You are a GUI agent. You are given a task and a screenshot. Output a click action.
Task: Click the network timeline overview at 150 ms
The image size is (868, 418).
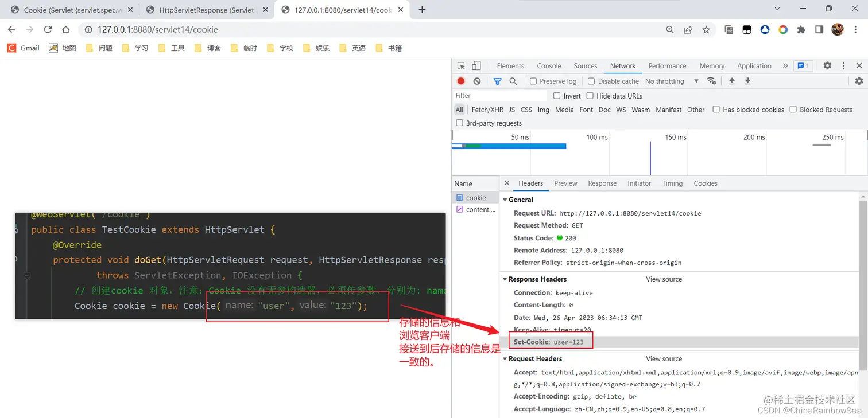click(x=676, y=138)
